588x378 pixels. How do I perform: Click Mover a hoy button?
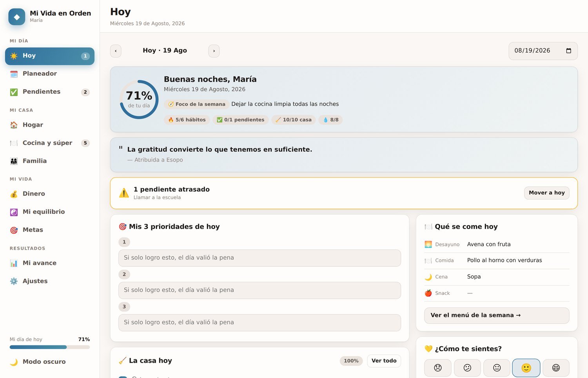coord(547,193)
